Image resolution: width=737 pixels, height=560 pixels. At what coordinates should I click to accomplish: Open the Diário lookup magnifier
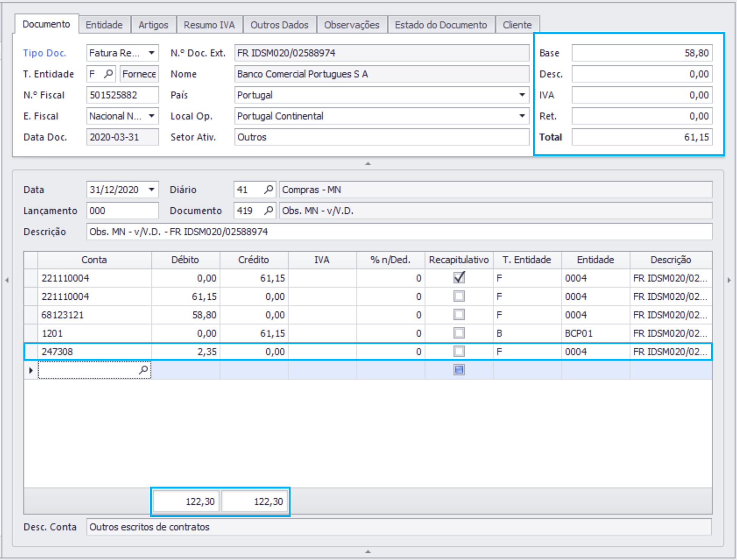(x=268, y=189)
